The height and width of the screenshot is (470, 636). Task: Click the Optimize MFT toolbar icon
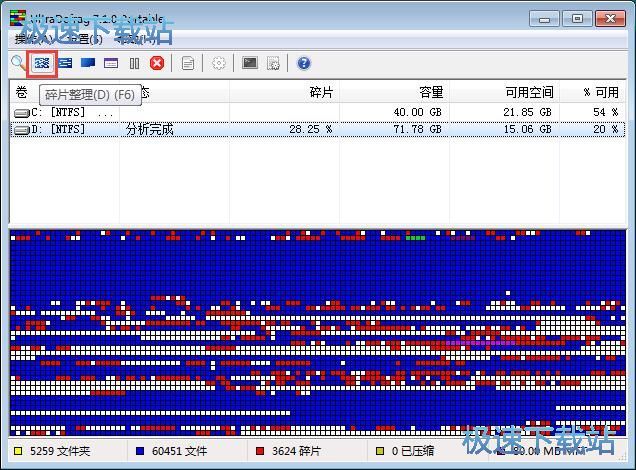[111, 63]
